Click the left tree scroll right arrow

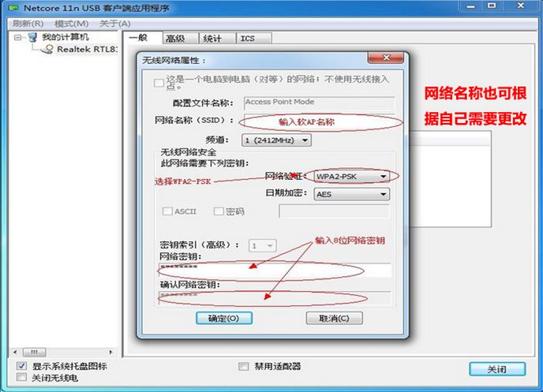tap(110, 353)
